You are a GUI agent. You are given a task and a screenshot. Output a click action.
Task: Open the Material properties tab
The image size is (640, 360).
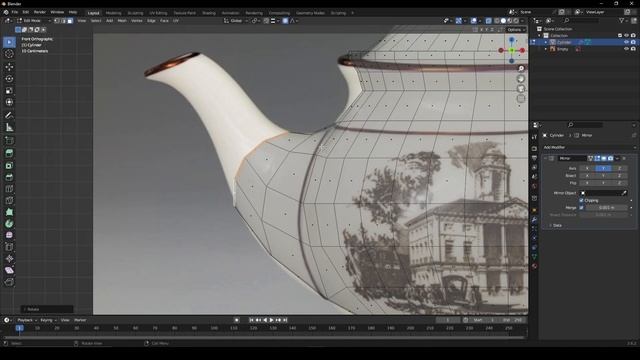pos(534,266)
